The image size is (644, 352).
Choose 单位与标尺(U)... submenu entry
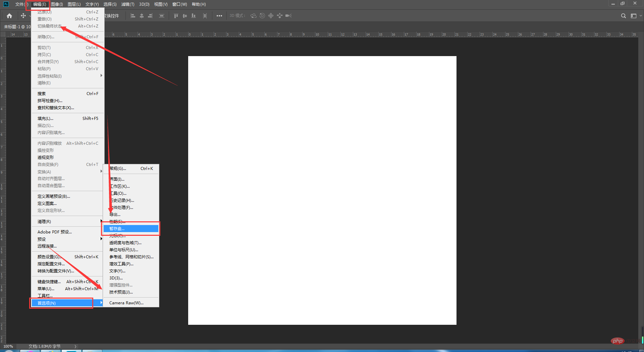pyautogui.click(x=131, y=250)
